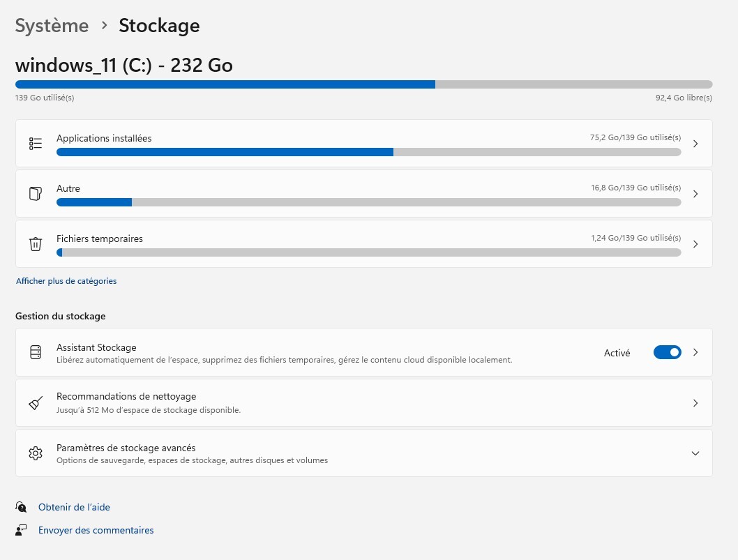Click the Assistant Stockage drive icon
This screenshot has width=738, height=560.
[36, 353]
